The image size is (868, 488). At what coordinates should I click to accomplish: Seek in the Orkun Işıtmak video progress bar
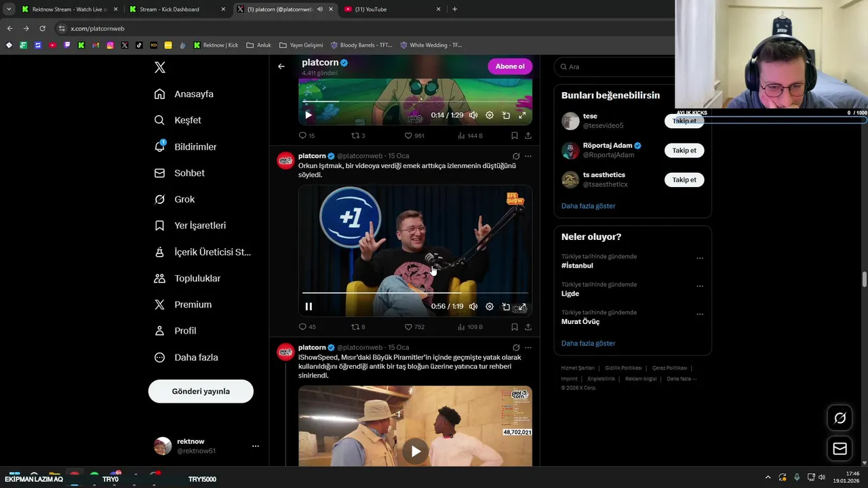click(415, 293)
